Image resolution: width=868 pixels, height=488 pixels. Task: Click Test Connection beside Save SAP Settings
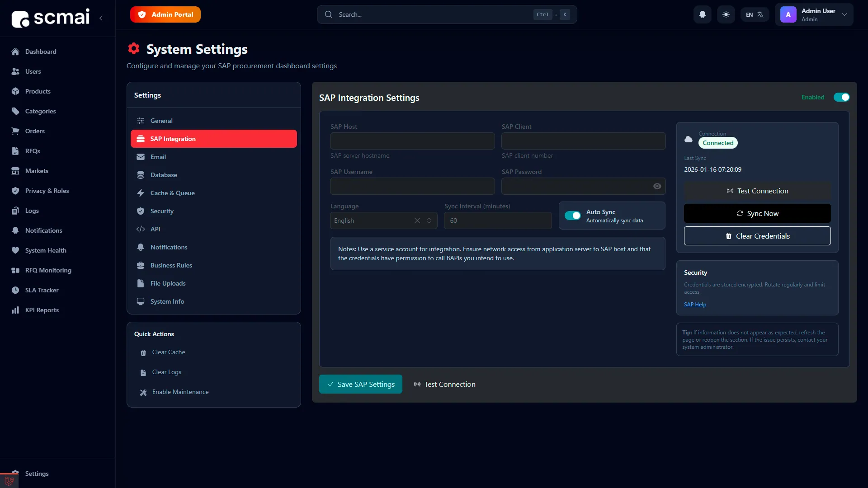444,384
